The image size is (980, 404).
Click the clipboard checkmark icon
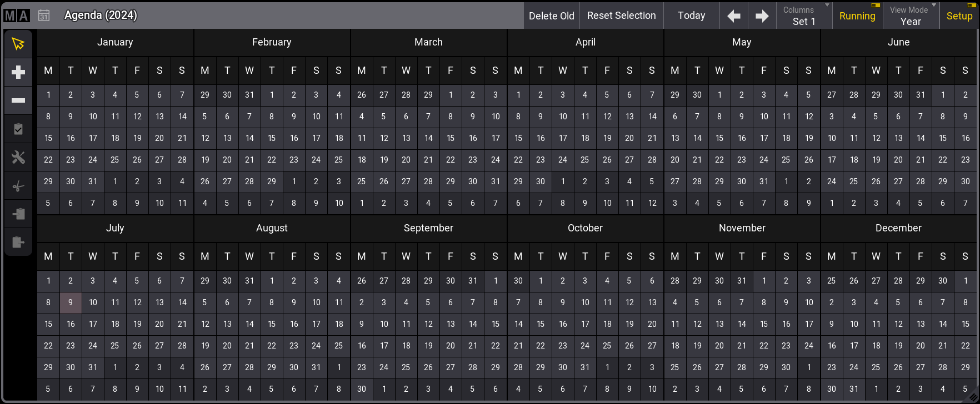(x=18, y=129)
